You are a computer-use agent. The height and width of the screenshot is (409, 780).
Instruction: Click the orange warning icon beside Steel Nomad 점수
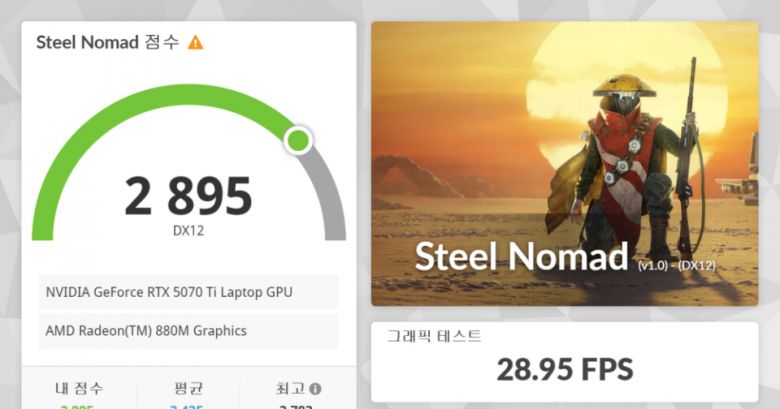tap(196, 43)
